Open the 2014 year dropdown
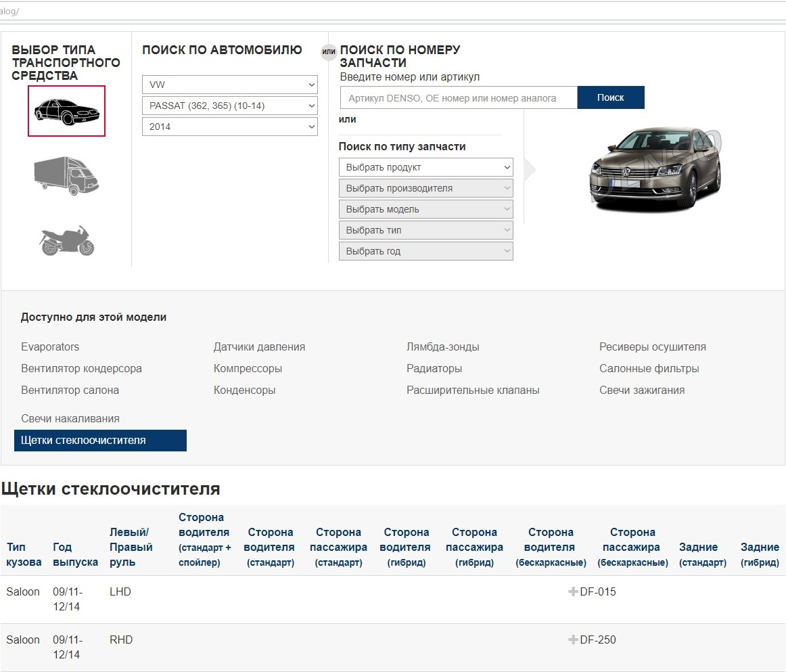 point(229,127)
